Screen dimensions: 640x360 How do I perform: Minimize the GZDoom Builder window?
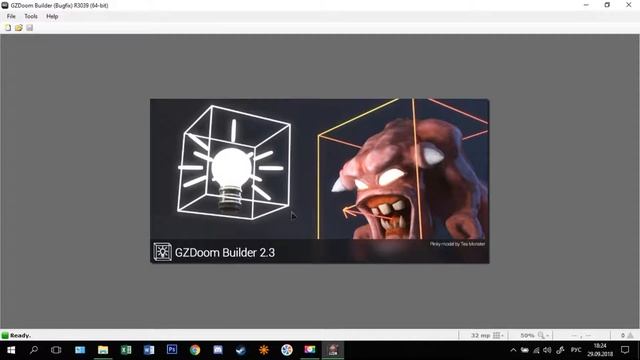[x=586, y=5]
